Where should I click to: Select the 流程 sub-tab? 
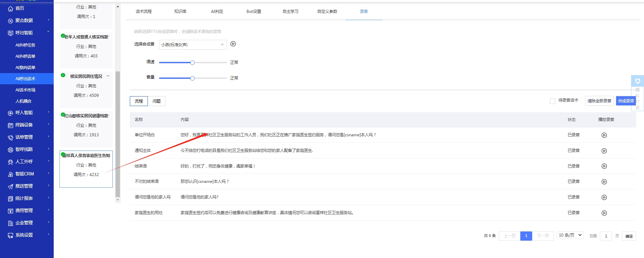click(x=139, y=101)
